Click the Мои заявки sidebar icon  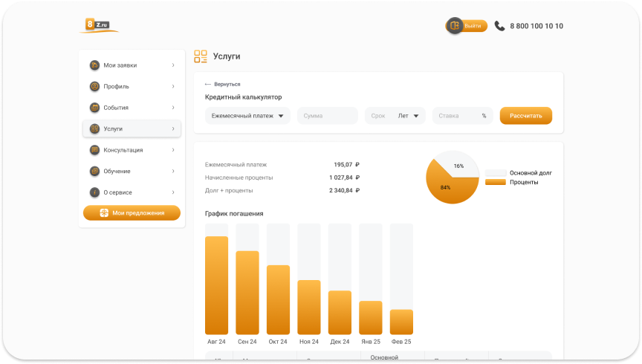tap(94, 65)
